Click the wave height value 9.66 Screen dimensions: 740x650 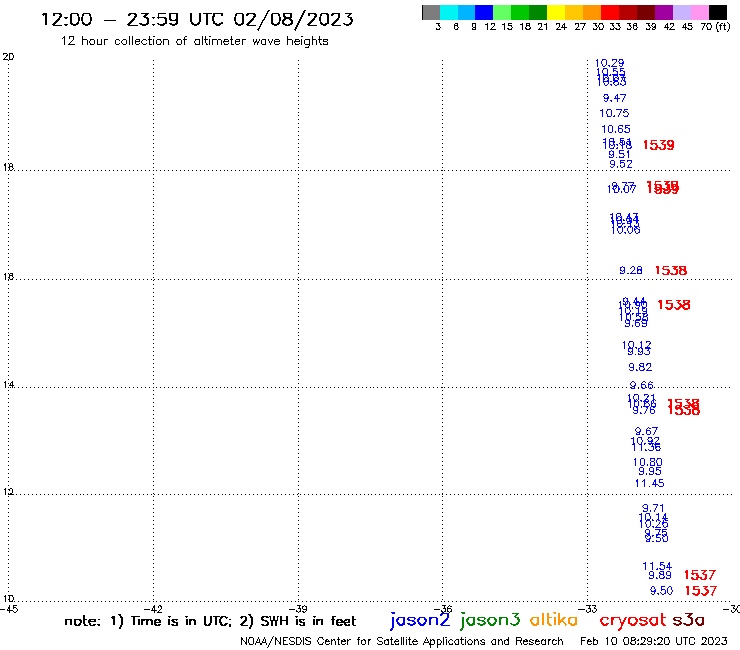pos(641,385)
